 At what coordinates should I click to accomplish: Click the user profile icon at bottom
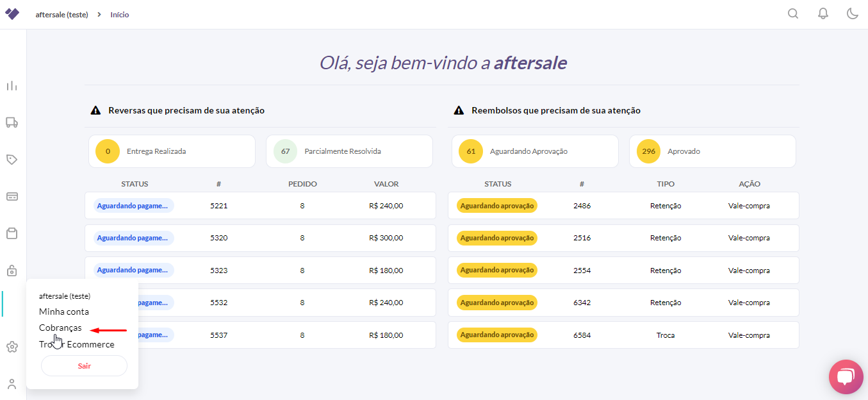click(x=12, y=384)
